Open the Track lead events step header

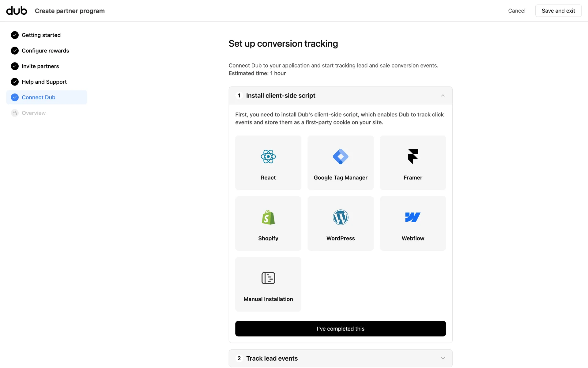tap(272, 358)
